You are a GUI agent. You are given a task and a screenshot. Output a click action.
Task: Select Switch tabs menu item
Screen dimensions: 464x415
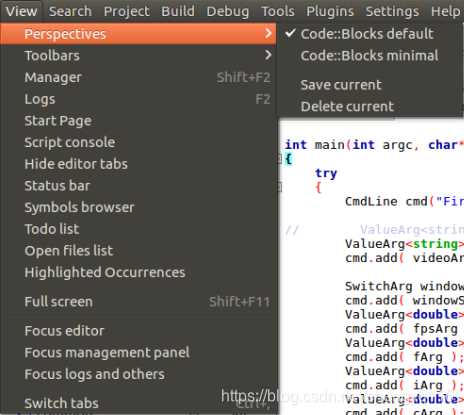tap(138, 403)
